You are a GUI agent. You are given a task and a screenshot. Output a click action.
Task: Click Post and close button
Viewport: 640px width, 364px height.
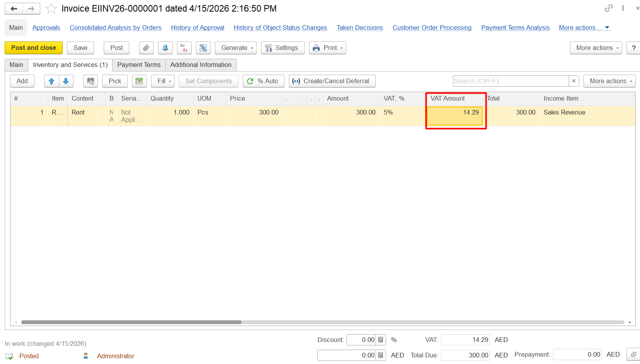(x=34, y=48)
